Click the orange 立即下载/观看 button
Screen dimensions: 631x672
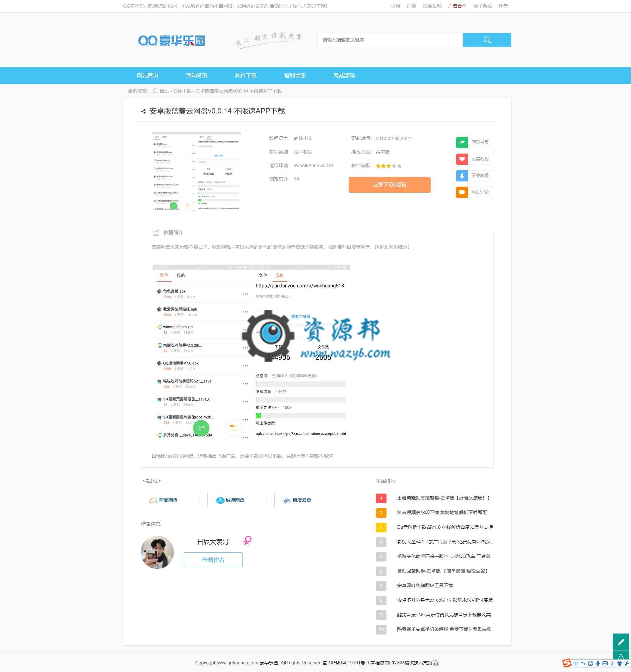coord(389,184)
